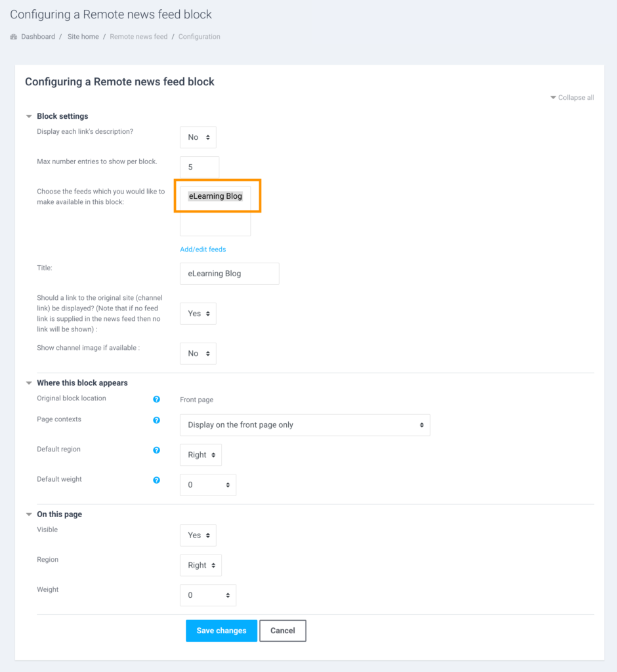Click the help icon beside Original block location
This screenshot has width=617, height=672.
click(x=156, y=399)
